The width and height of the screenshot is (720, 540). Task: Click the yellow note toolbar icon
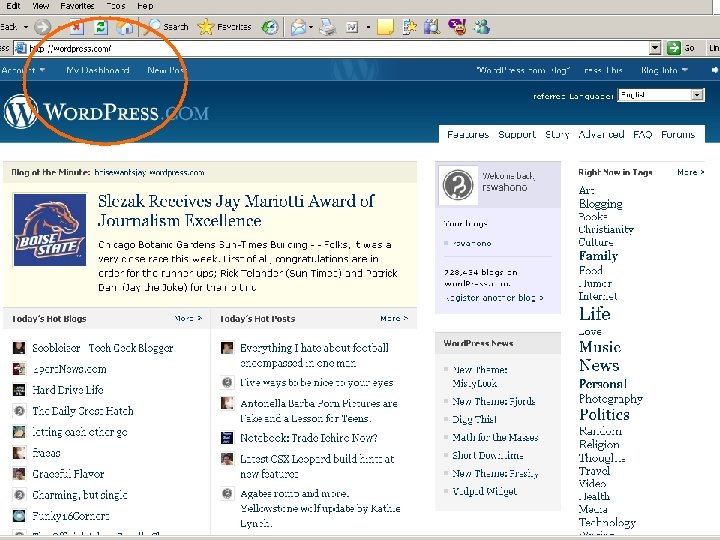point(385,27)
